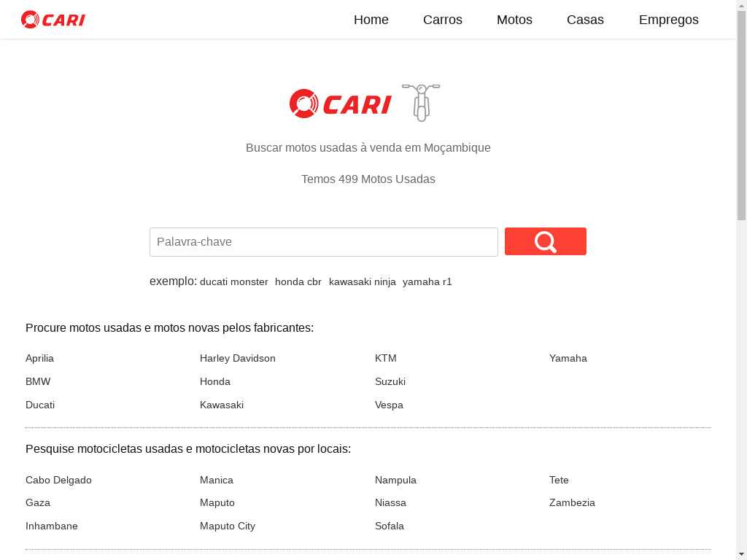Browse KTM motorcycles
This screenshot has height=560, width=747.
tap(385, 358)
